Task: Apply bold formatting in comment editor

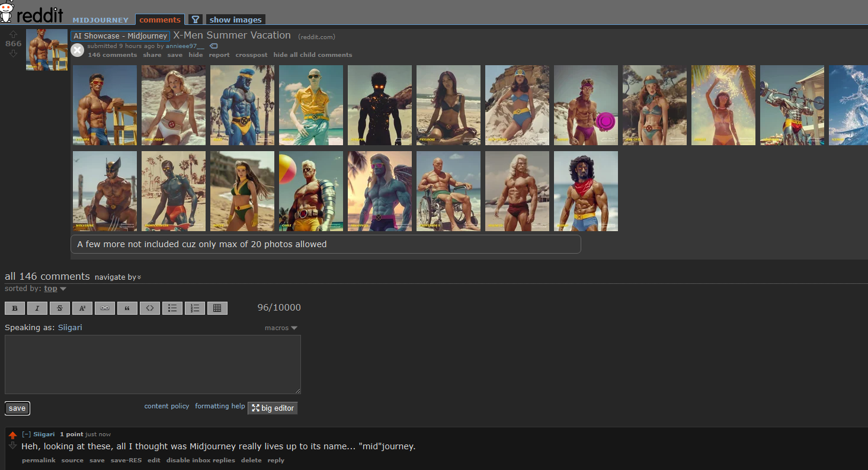Action: [15, 308]
